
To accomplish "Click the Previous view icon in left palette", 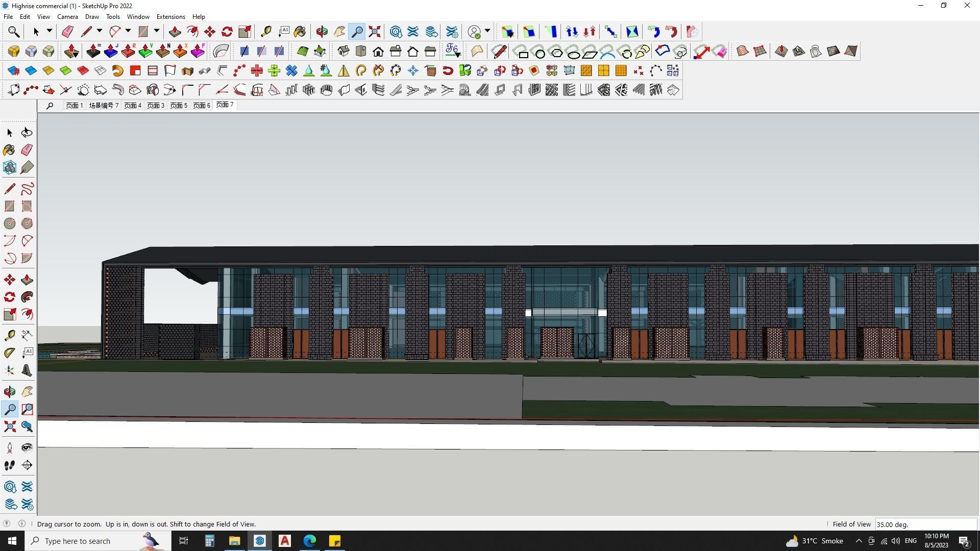I will [27, 427].
